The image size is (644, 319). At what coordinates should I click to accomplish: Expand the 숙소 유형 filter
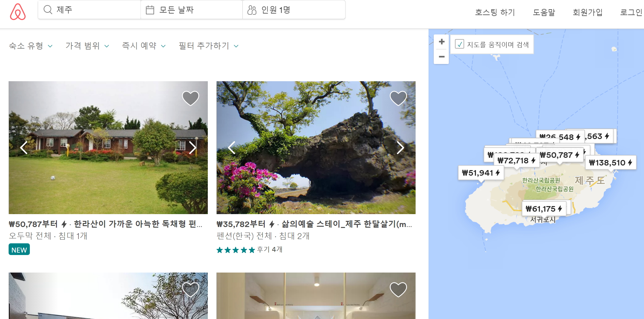[x=31, y=46]
